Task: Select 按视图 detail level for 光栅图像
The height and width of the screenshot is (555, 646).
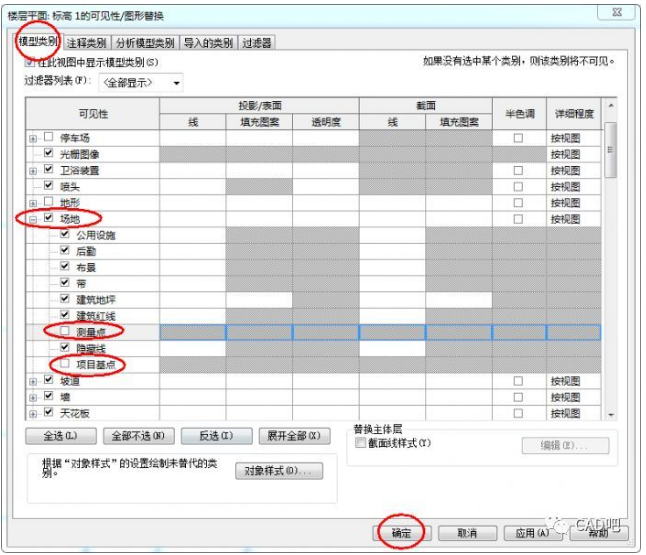Action: 573,155
